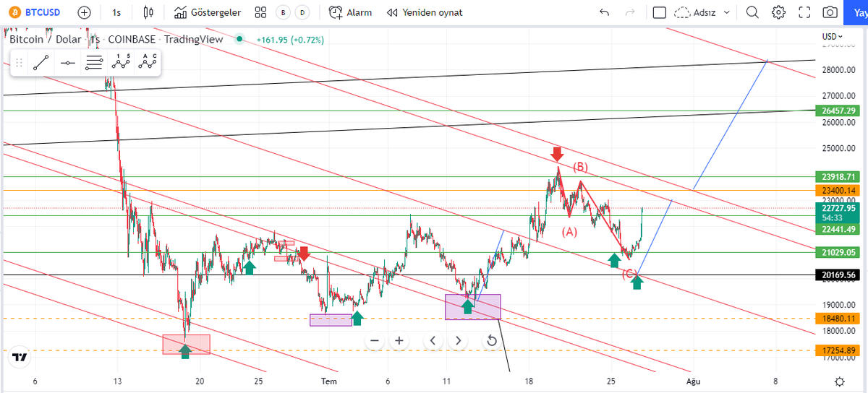The image size is (868, 393).
Task: Open the USD currency dropdown
Action: (832, 36)
